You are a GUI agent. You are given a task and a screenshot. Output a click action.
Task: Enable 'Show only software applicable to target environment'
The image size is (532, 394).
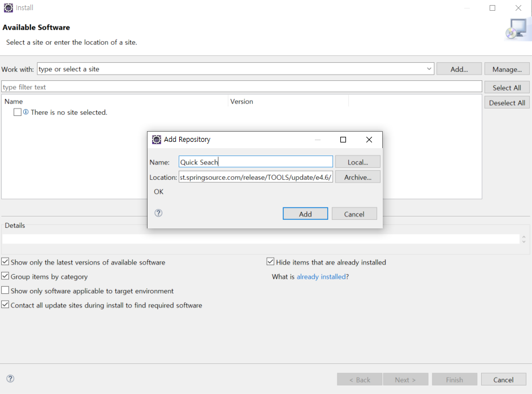[x=5, y=290]
